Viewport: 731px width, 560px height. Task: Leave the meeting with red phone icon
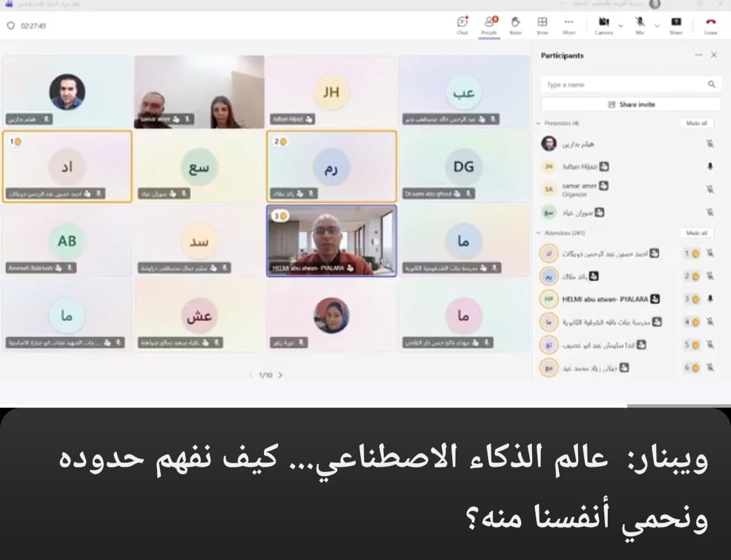coord(711,25)
